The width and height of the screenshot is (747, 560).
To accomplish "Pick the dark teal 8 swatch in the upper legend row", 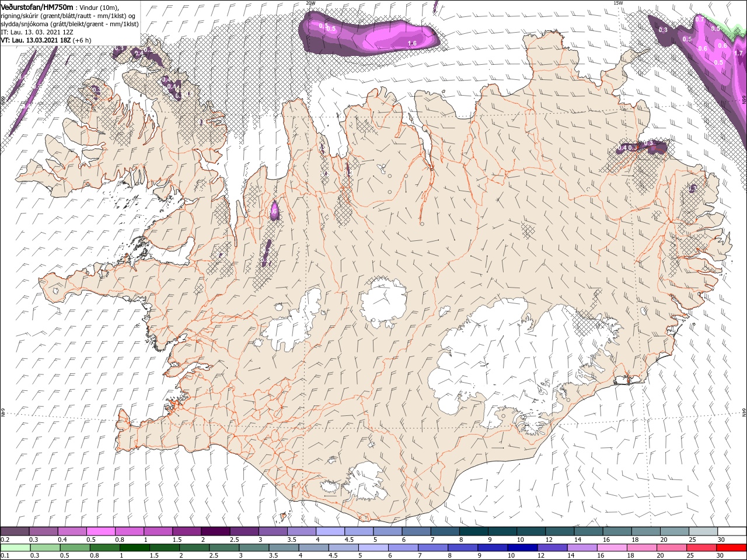I will click(x=474, y=531).
